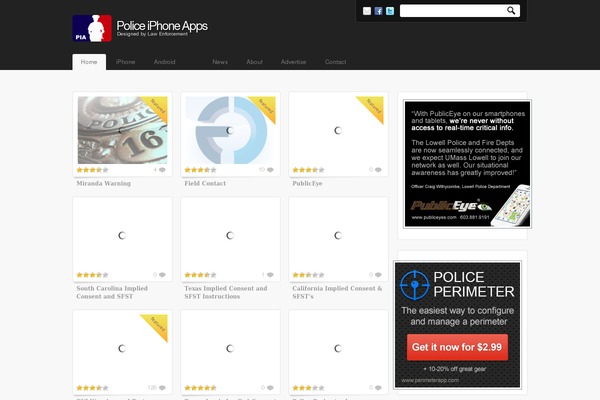The width and height of the screenshot is (600, 400).
Task: Click the PublicEye star rating
Action: click(x=308, y=170)
